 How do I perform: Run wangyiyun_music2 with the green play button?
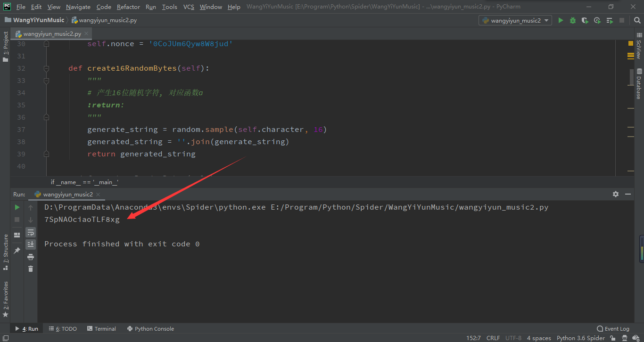click(561, 20)
